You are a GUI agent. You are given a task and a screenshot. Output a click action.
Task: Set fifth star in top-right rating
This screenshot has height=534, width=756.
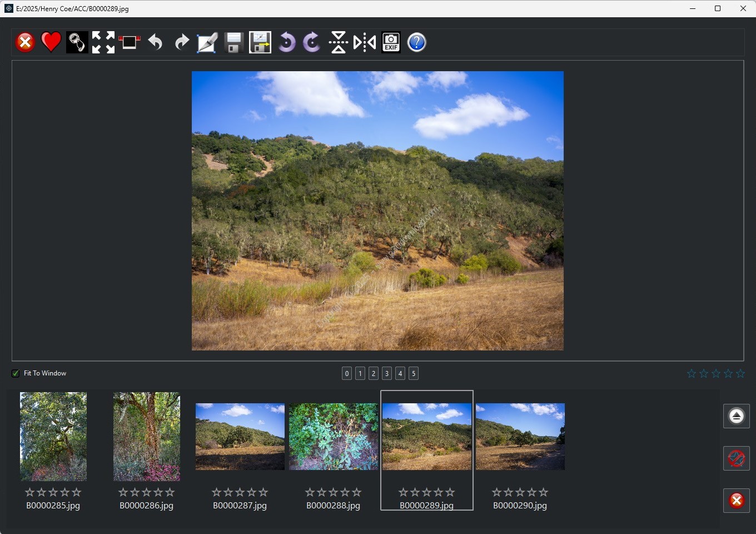[x=740, y=374]
